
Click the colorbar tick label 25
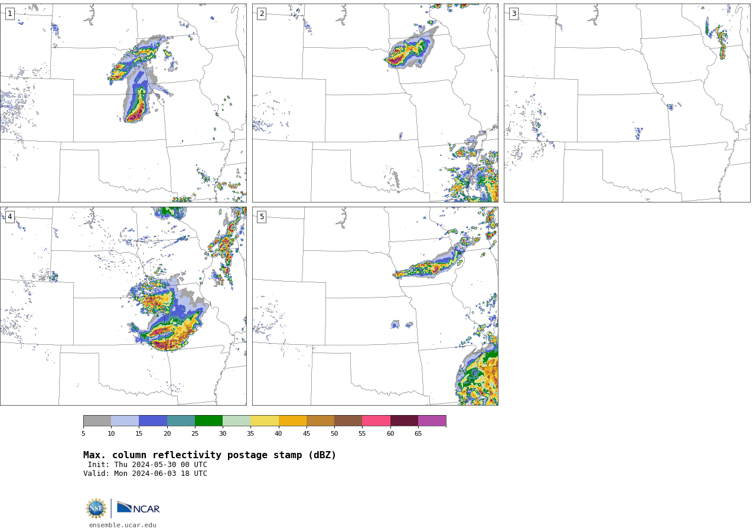pos(195,434)
